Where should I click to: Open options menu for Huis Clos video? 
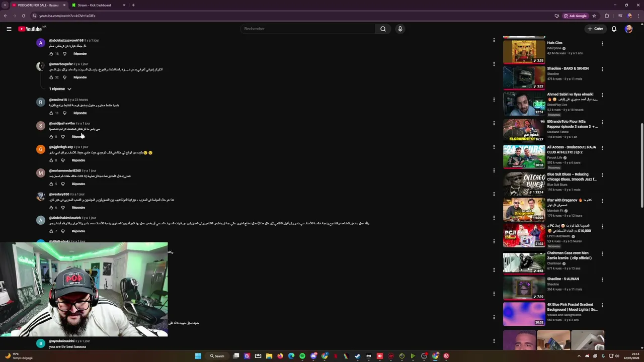click(602, 43)
